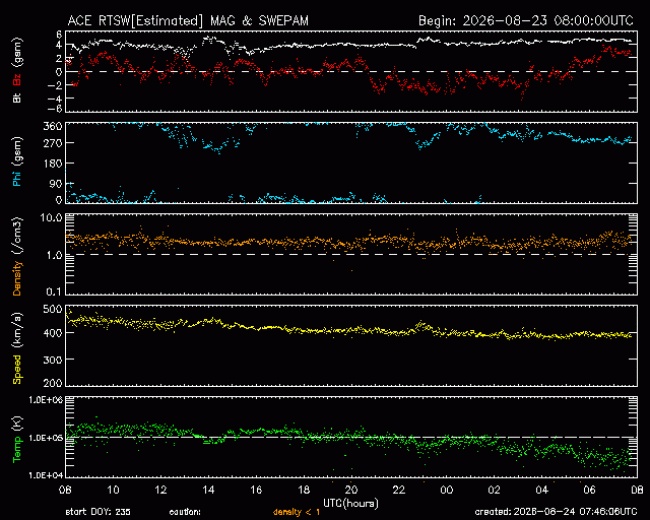Click the '(K)' unit in Temp label
Viewport: 650px width, 520px height.
click(x=17, y=423)
